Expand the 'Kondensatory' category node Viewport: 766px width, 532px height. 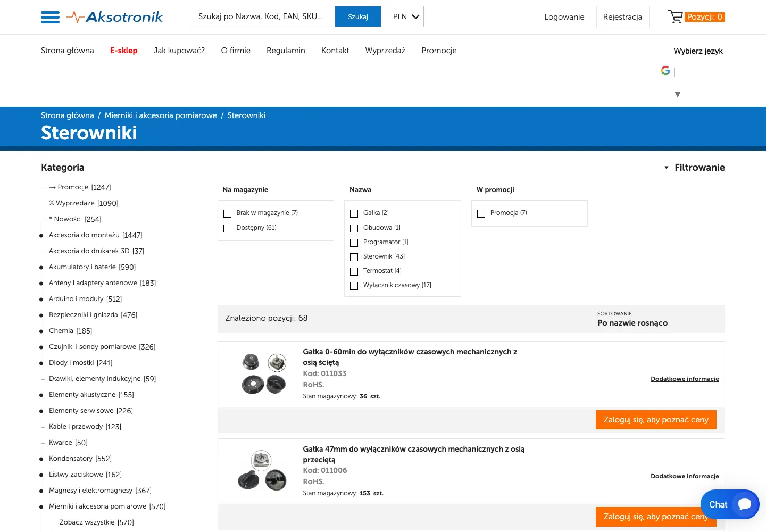click(x=41, y=459)
